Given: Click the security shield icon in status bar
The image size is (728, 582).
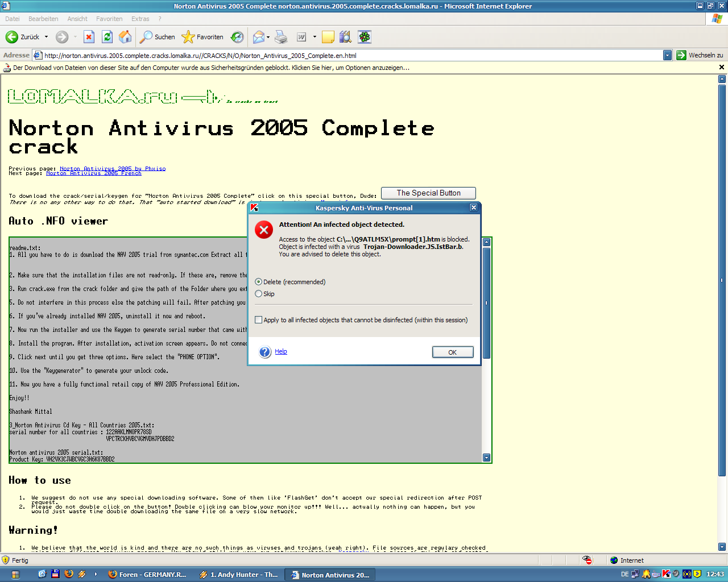Looking at the screenshot, I should [x=6, y=560].
